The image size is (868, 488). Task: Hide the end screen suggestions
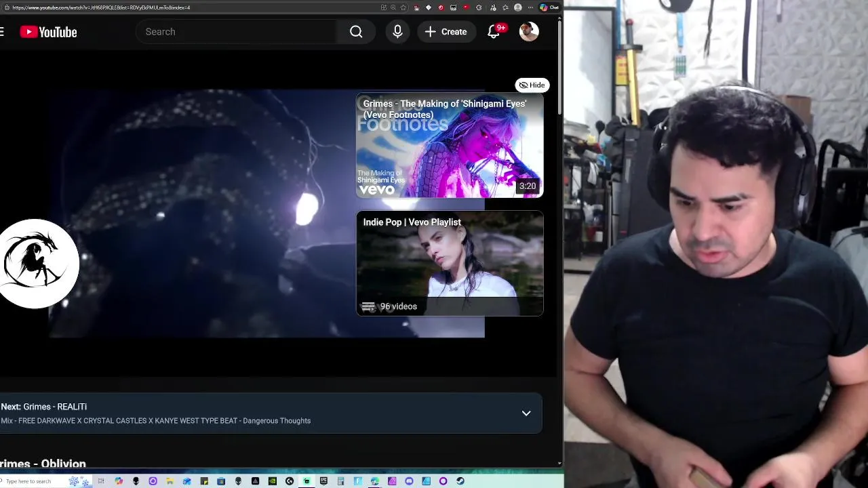coord(532,85)
